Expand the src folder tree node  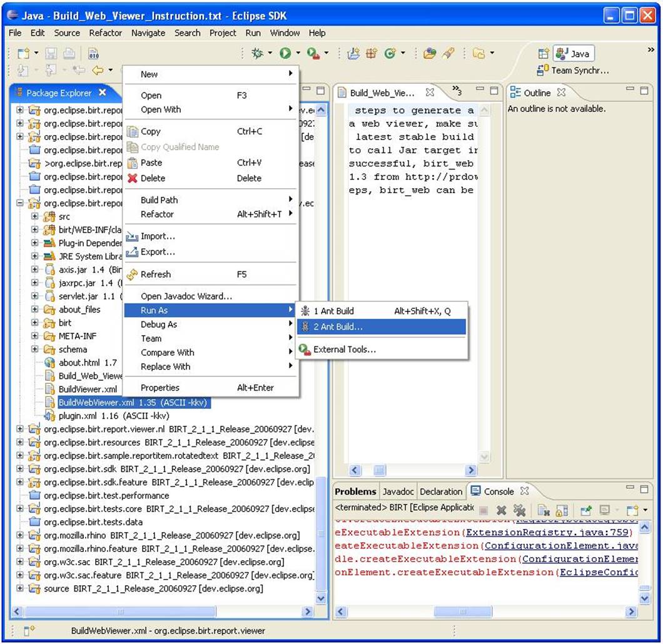[x=36, y=217]
